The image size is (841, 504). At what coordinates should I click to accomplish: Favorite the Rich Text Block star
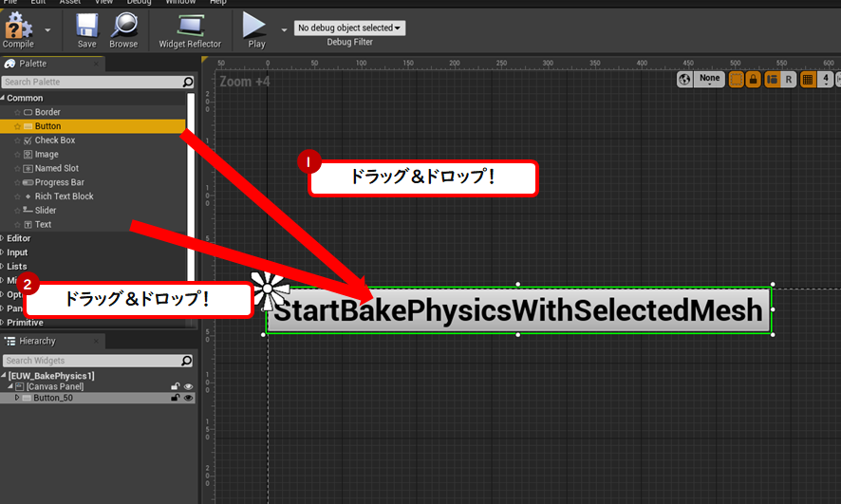coord(17,196)
